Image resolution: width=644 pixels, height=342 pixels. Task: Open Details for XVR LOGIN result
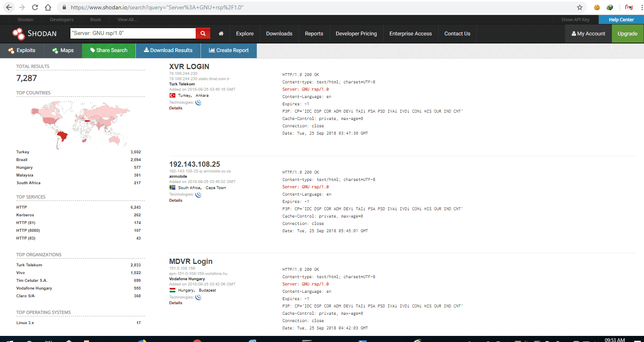(176, 108)
